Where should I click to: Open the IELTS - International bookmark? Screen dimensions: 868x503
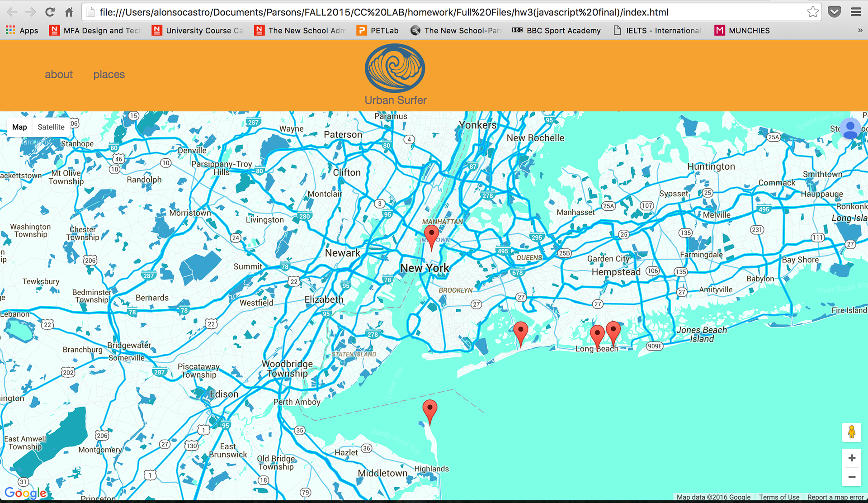click(657, 30)
